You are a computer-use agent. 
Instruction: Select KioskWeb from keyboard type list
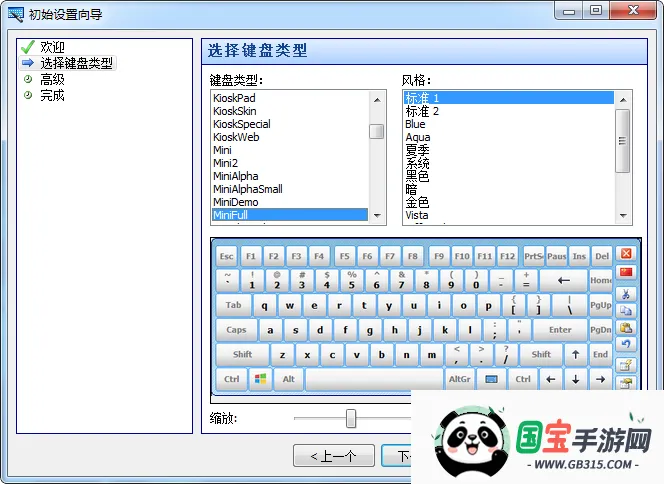(236, 137)
